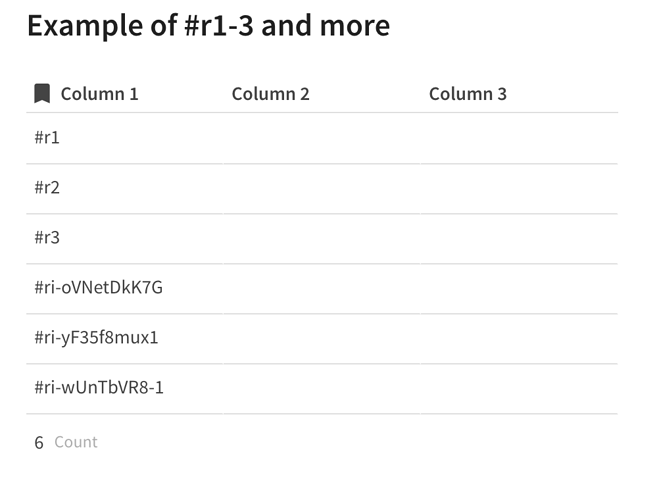Click the Column 3 cell in #r1 row
This screenshot has height=500, width=659.
(x=518, y=138)
